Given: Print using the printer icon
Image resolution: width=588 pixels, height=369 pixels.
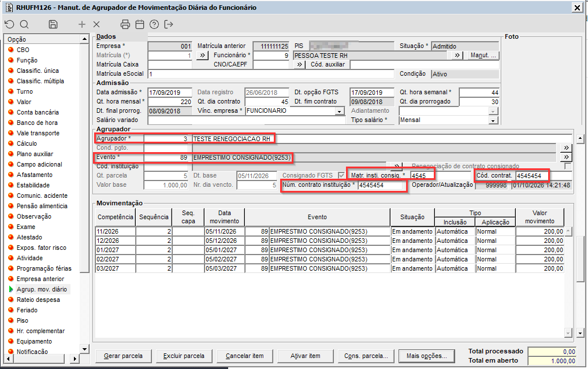Looking at the screenshot, I should (125, 24).
